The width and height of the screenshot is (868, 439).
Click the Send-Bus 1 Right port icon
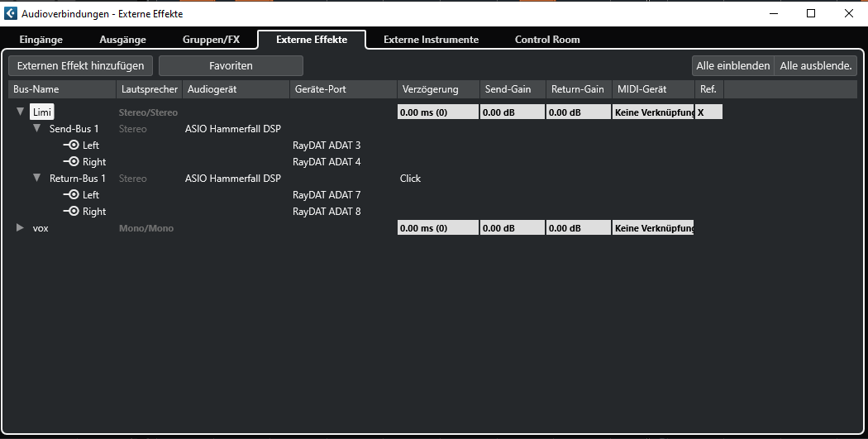72,162
